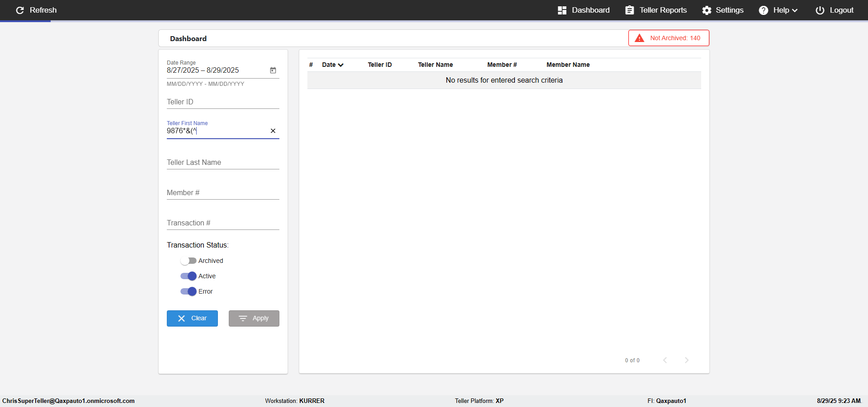Click the Teller Name column header
Image resolution: width=868 pixels, height=407 pixels.
click(435, 65)
